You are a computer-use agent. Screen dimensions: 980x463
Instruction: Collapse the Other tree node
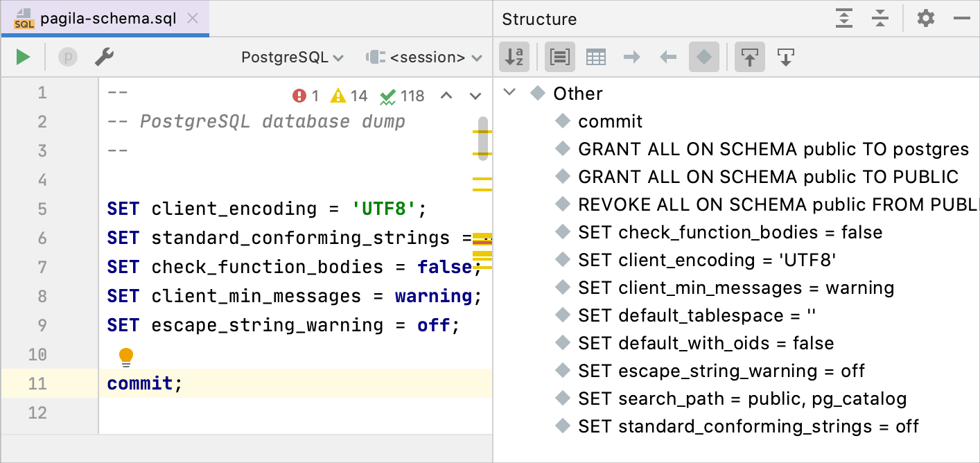coord(510,93)
